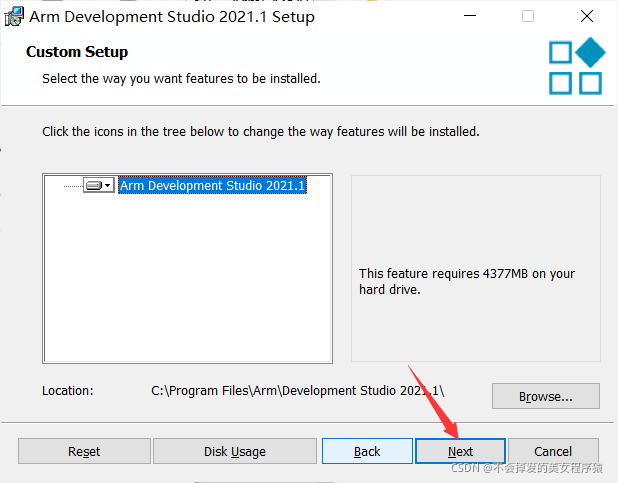Open Disk Usage

coord(235,451)
